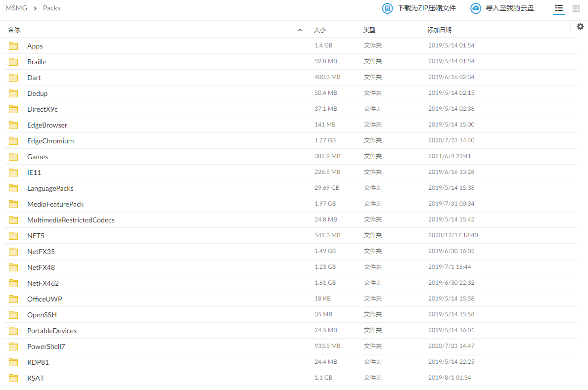This screenshot has height=390, width=588.
Task: Select the Packs breadcrumb
Action: click(51, 8)
